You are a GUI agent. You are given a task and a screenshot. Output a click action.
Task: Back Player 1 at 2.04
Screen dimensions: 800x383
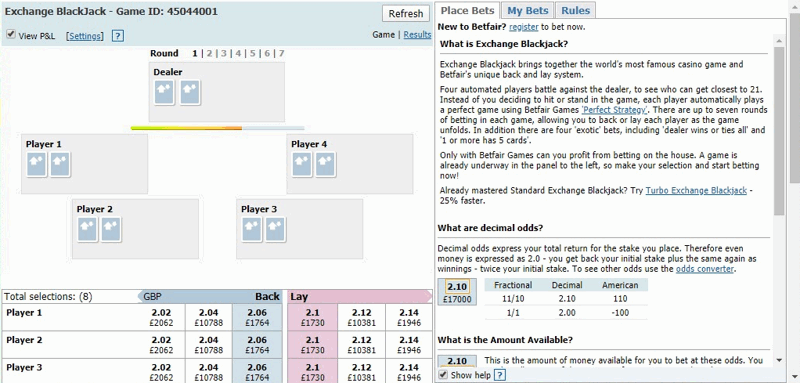[x=208, y=317]
